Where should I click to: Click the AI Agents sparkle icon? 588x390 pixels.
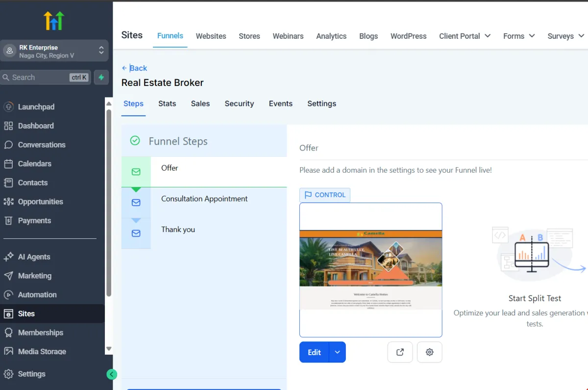click(8, 257)
